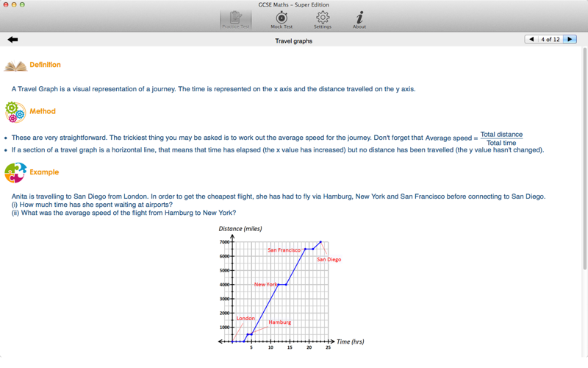Click the 'London' graph label
Viewport: 588px width, 368px height.
245,318
